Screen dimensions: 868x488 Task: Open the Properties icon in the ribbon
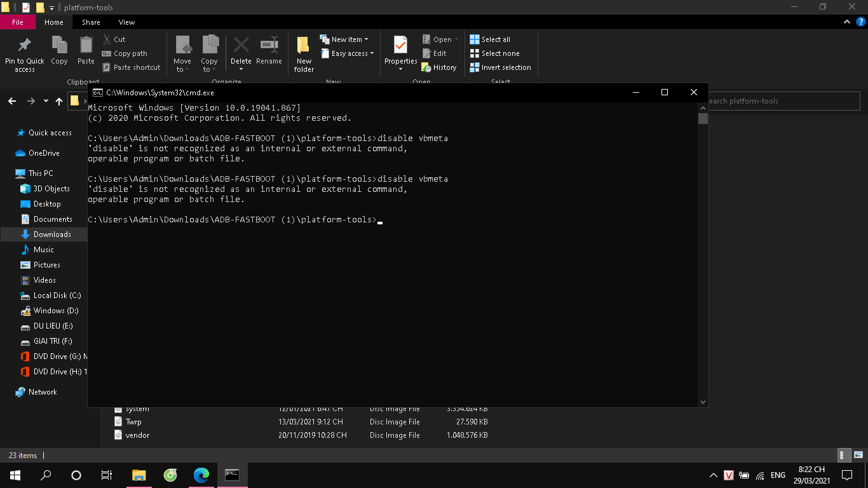(400, 46)
